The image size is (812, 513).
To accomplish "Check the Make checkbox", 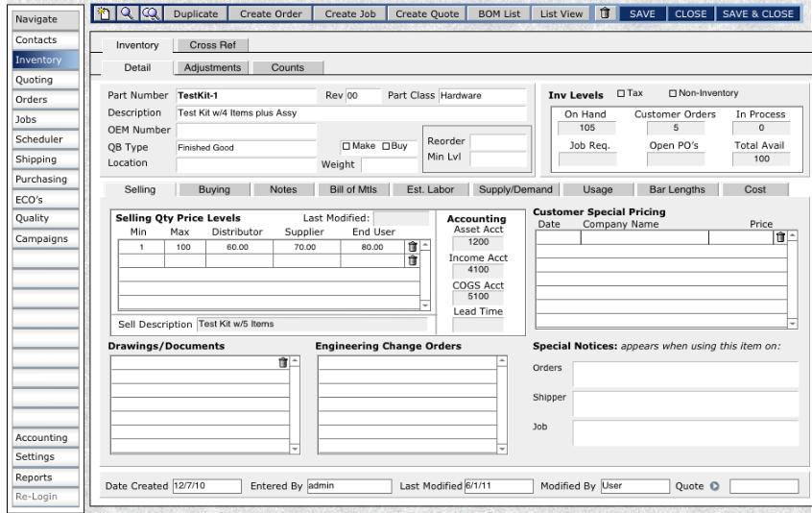I will click(x=346, y=147).
